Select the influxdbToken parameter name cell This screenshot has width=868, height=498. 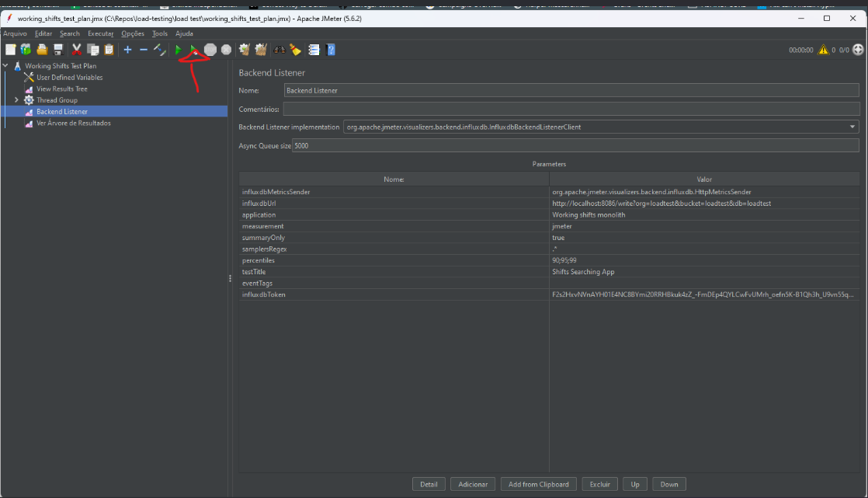coord(394,294)
